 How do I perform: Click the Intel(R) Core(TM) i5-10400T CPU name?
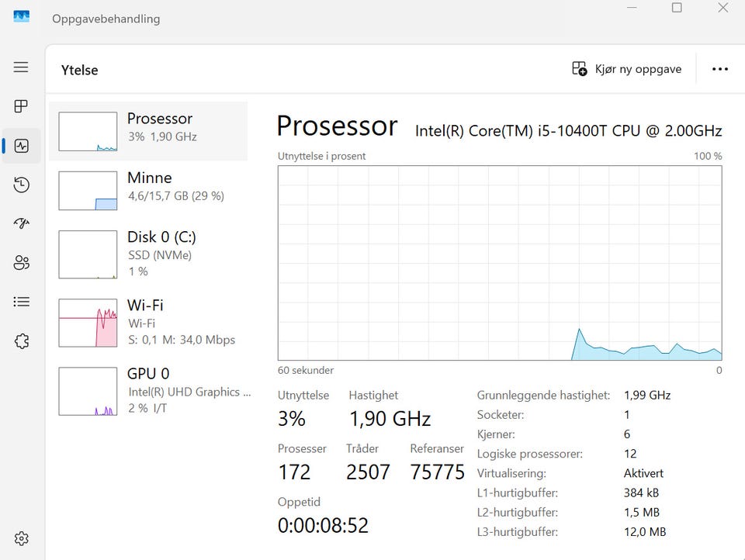point(569,130)
